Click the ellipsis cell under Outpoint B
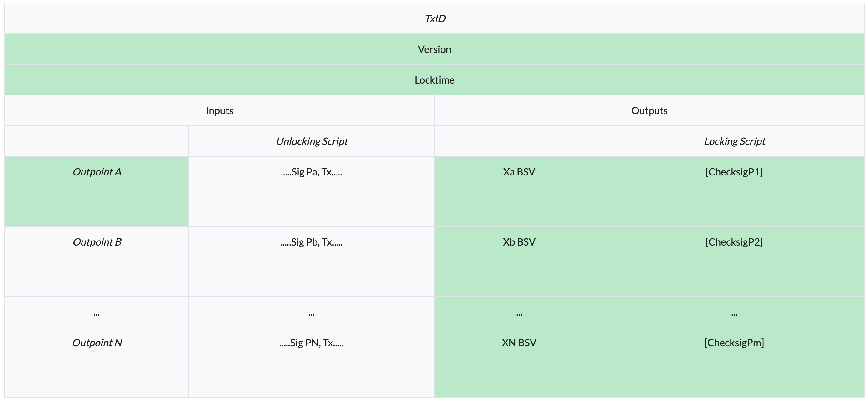This screenshot has height=401, width=868. pos(97,313)
